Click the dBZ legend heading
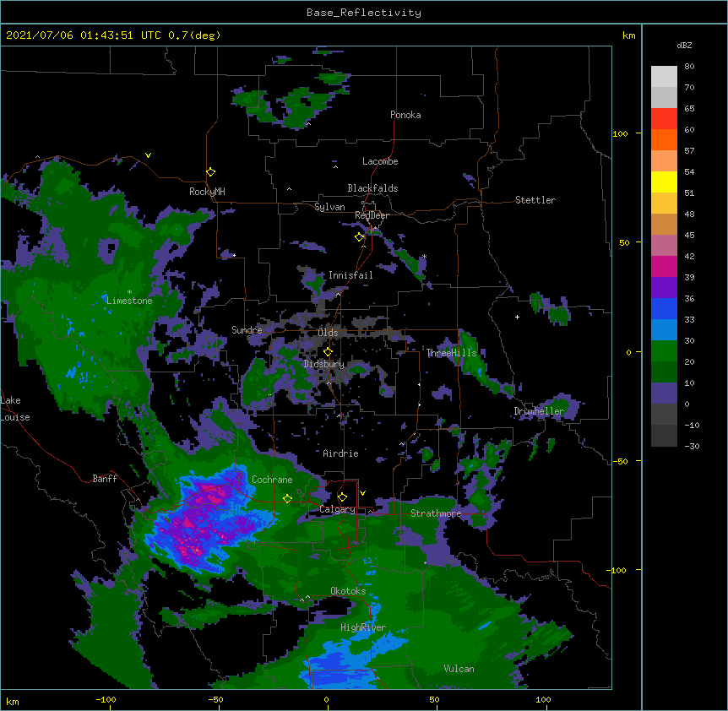Screen dimensions: 728x711 pos(684,46)
